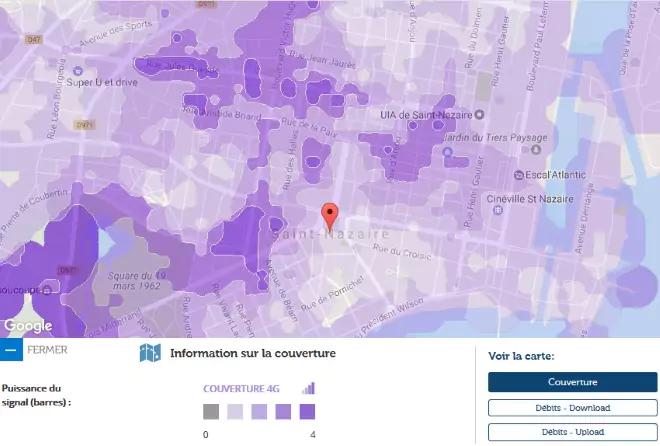Viewport: 660px width, 446px height.
Task: Click the UIA de Saint-Nazaire marker icon
Action: [x=479, y=114]
